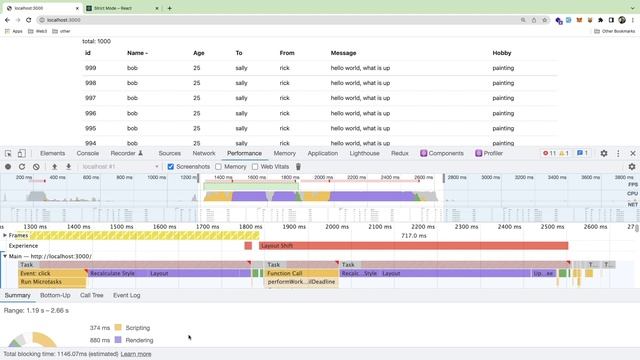Toggle the device toolbar icon
Viewport: 640px width, 360px height.
click(21, 153)
